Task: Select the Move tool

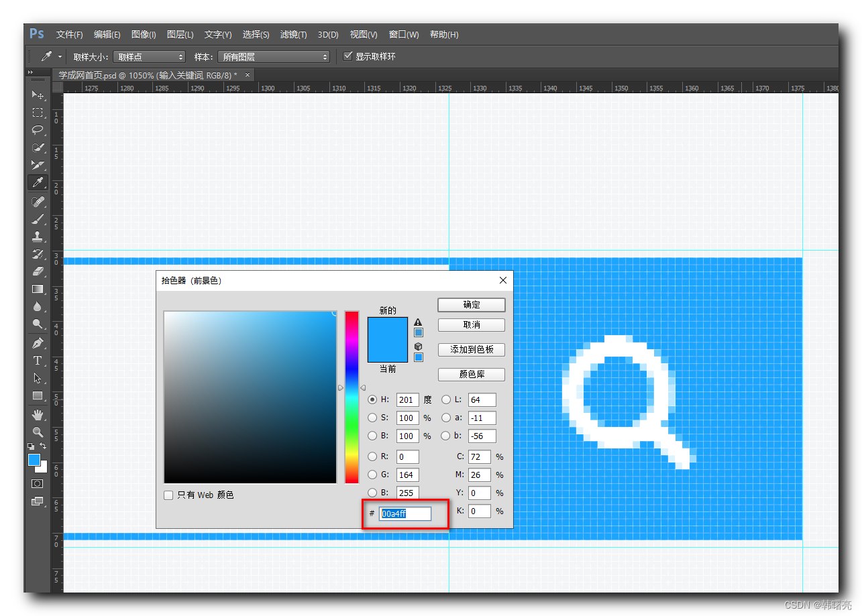Action: point(38,95)
